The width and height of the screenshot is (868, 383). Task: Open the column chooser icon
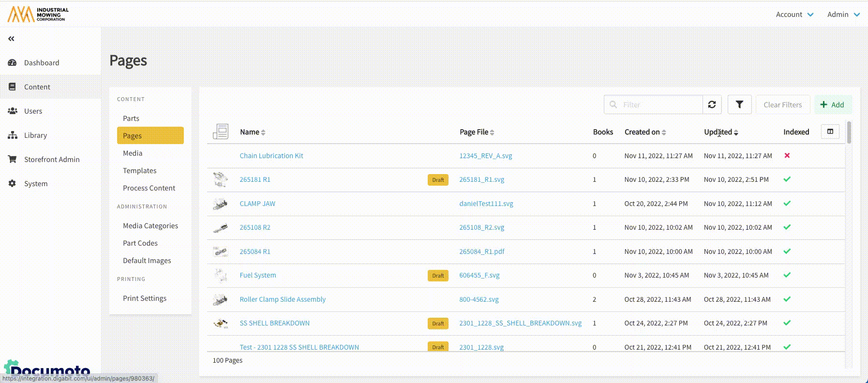coord(830,132)
